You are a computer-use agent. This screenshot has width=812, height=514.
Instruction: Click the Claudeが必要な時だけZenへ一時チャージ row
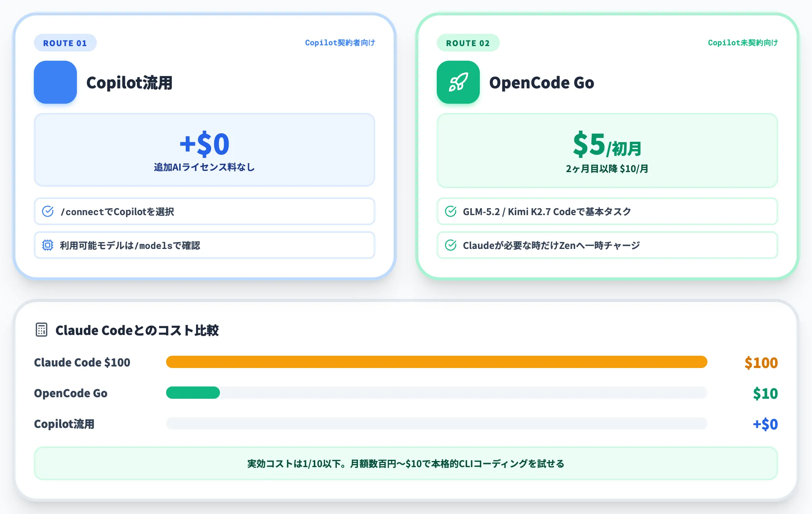click(607, 245)
